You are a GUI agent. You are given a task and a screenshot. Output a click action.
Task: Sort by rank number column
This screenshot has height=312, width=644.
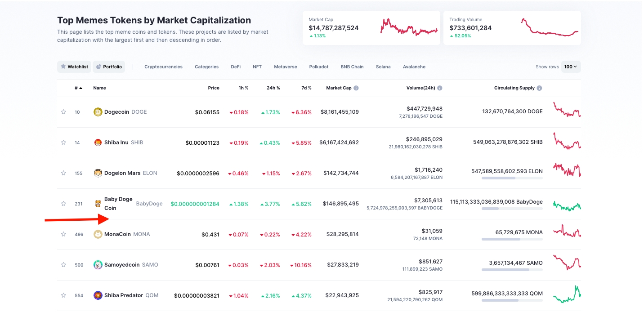pyautogui.click(x=78, y=88)
